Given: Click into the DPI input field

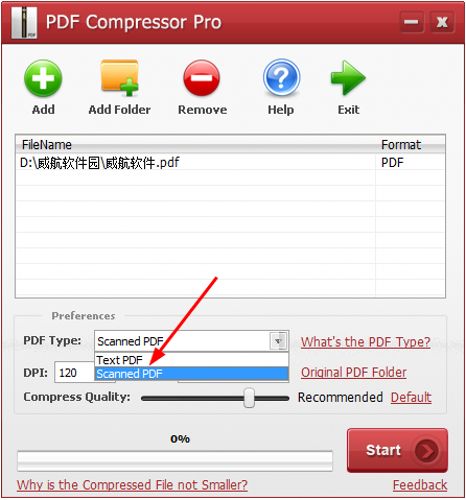Looking at the screenshot, I should click(75, 372).
